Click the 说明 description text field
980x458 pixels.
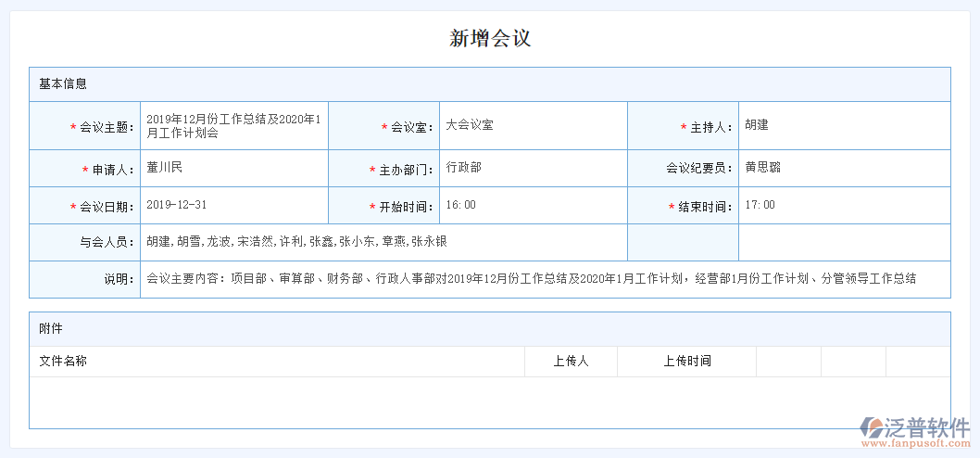(x=545, y=279)
